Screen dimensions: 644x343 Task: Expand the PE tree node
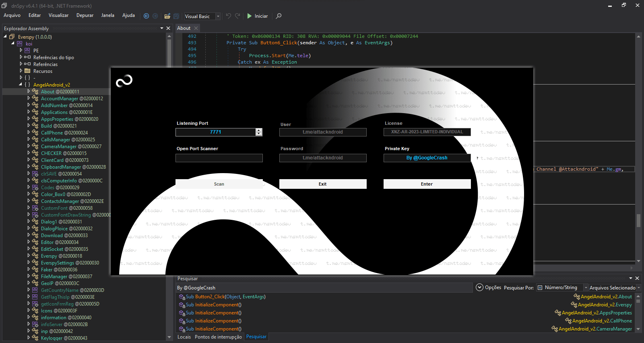click(21, 51)
